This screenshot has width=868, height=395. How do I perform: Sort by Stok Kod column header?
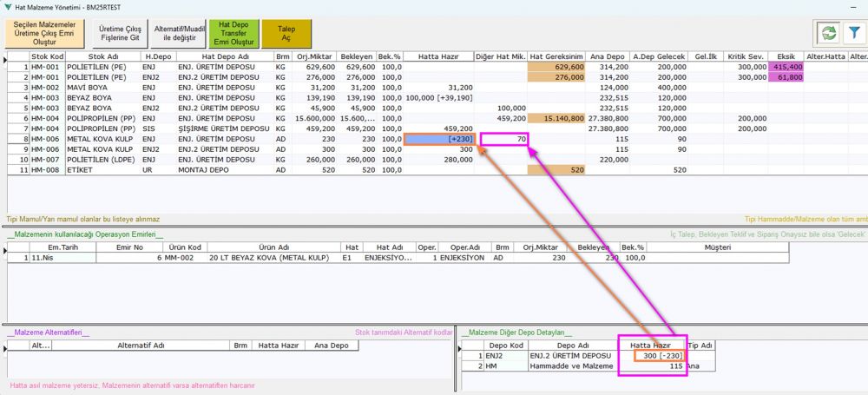(47, 56)
